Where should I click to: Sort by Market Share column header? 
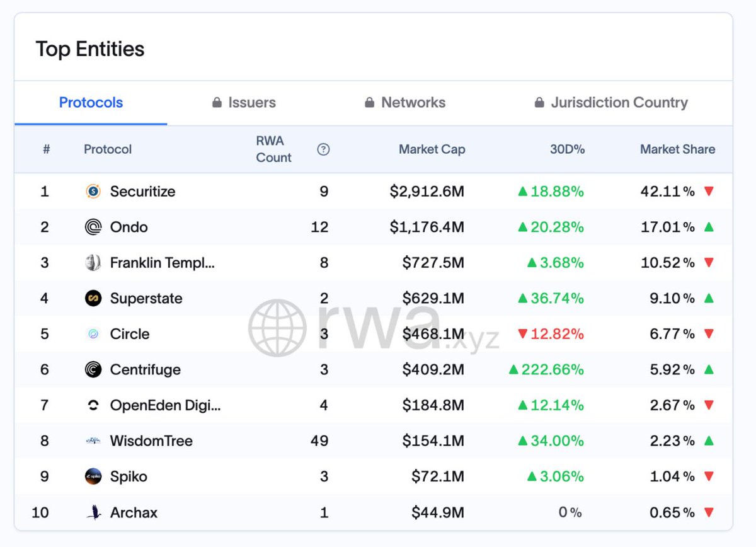click(x=677, y=149)
